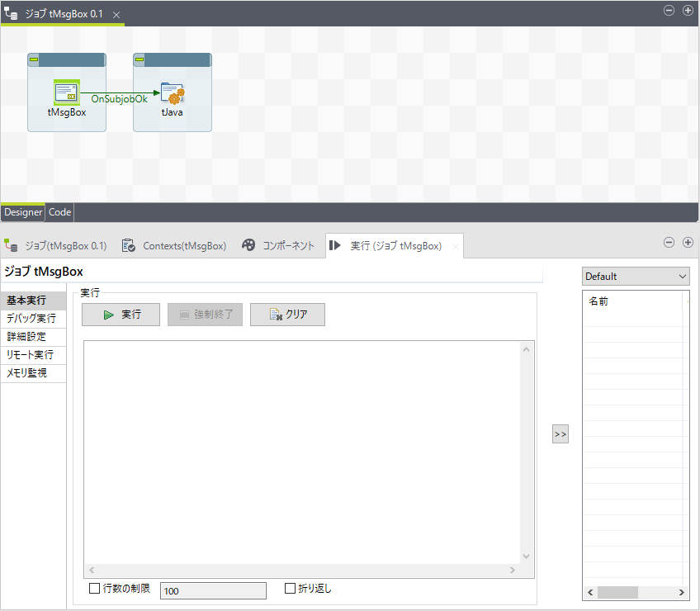The width and height of the screenshot is (700, 611).
Task: Click the 実行 run button
Action: coord(120,314)
